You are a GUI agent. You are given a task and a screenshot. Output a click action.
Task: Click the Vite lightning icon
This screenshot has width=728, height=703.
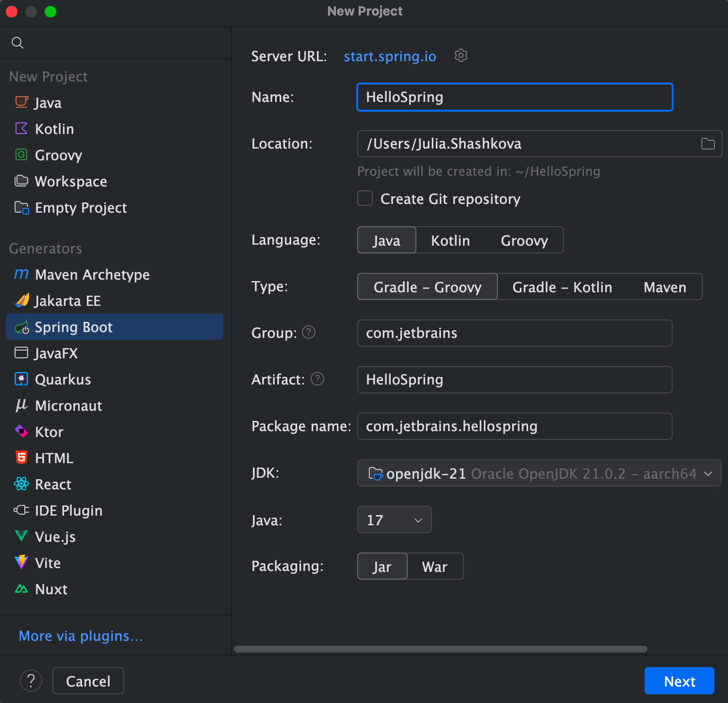click(x=21, y=562)
